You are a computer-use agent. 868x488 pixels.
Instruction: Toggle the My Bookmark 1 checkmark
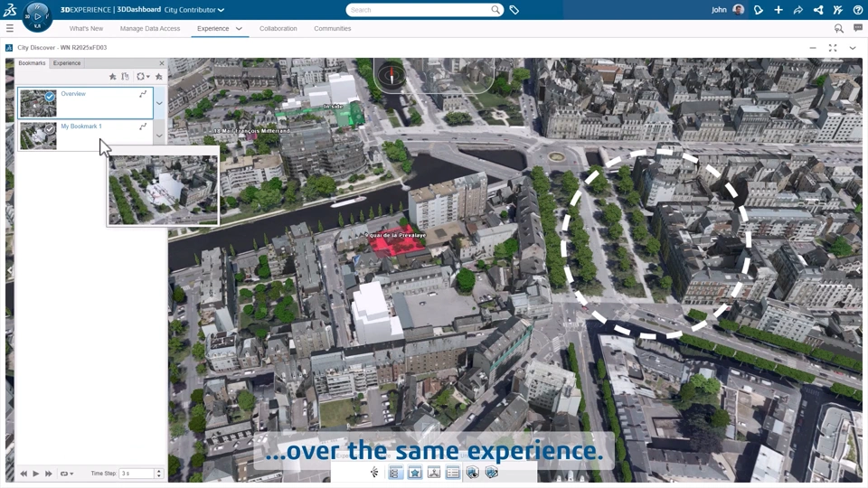(x=50, y=129)
